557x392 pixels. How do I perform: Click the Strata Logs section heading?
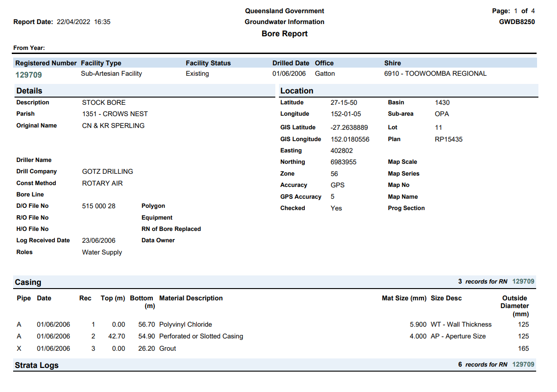[37, 365]
